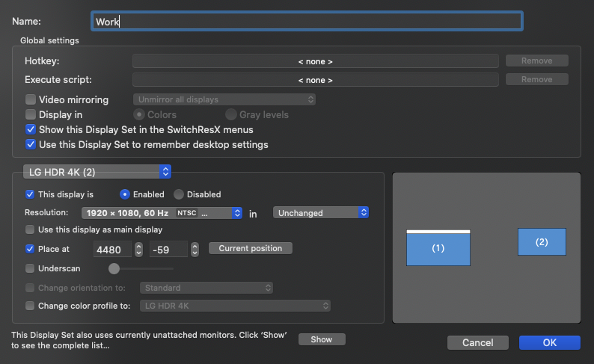Toggle Show this Display Set in SwitchResX menus

31,129
